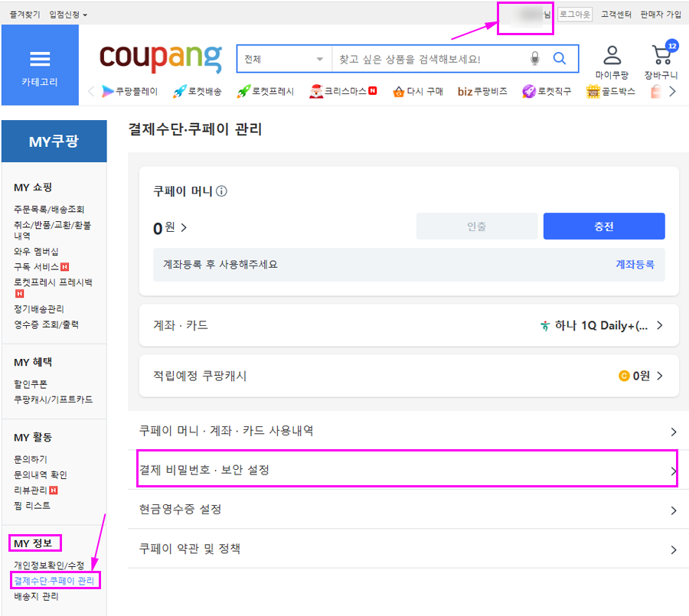Select 주문목록/배송조회 in sidebar
Screen dimensions: 689x616
click(x=49, y=209)
